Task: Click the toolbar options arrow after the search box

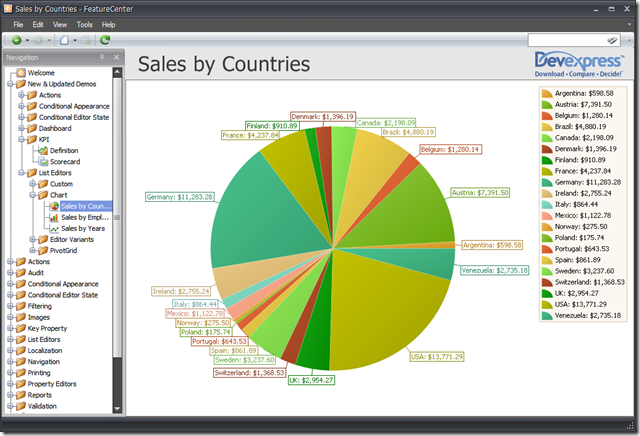Action: (x=629, y=40)
